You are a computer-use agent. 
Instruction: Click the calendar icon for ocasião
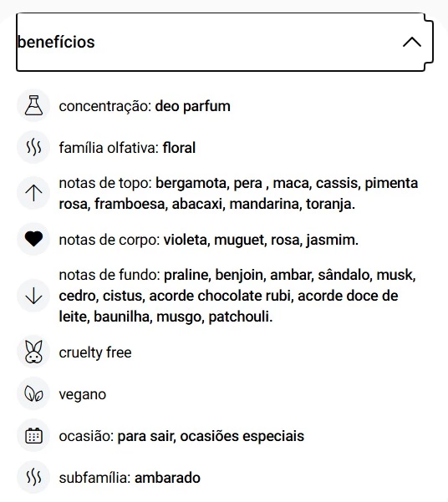33,436
